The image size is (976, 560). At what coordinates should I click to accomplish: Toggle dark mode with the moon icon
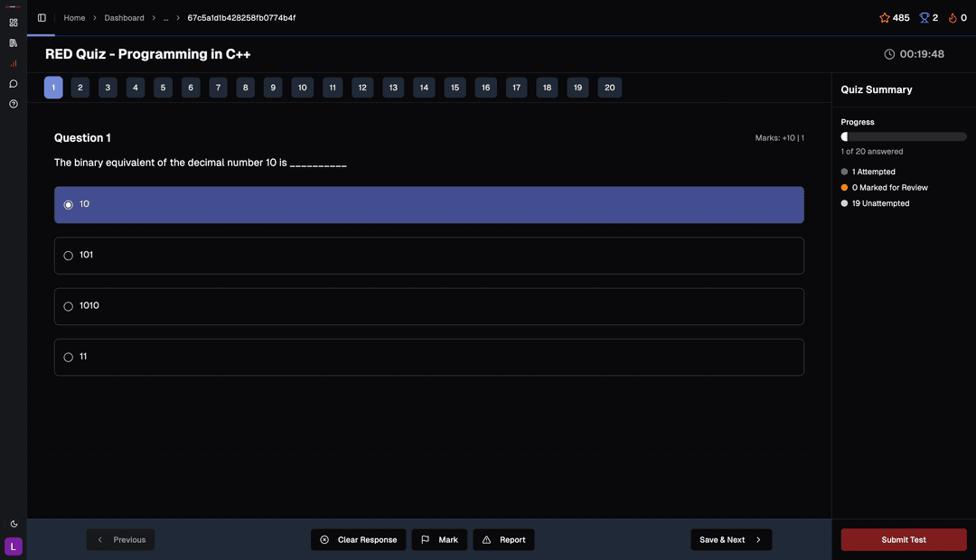(x=13, y=523)
